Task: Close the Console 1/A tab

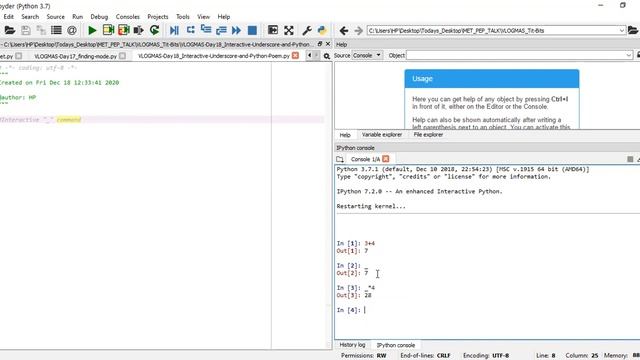Action: coord(386,159)
